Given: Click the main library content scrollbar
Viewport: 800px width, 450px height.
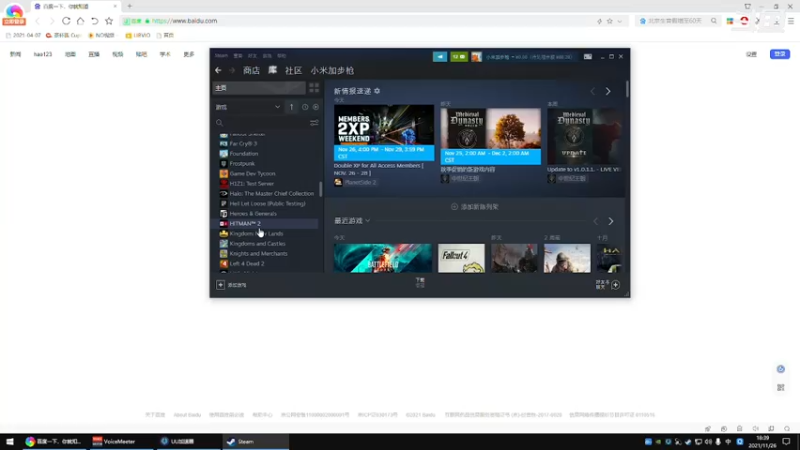Looking at the screenshot, I should click(x=627, y=89).
